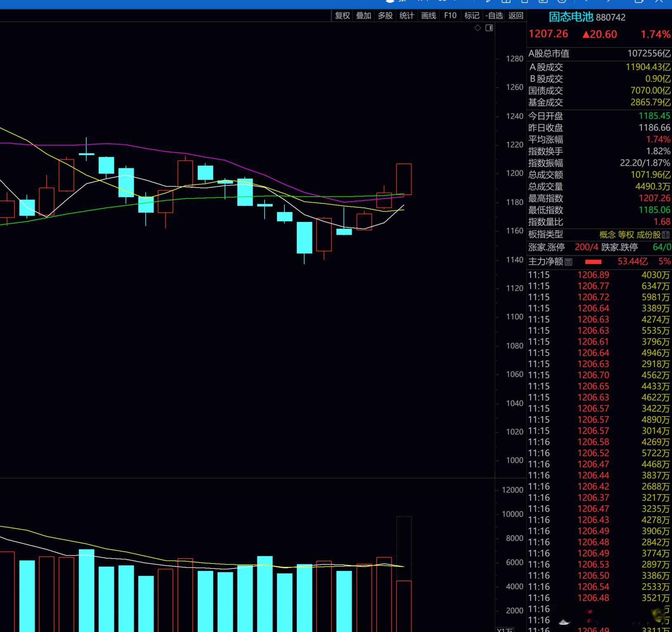Select the tick row priced 1206.77

[599, 286]
